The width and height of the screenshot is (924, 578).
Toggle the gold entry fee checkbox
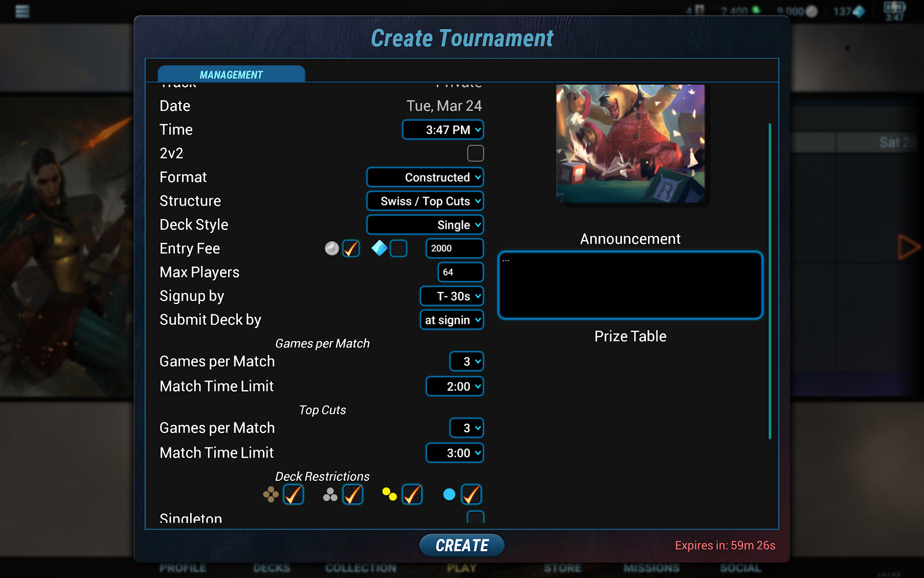[351, 249]
